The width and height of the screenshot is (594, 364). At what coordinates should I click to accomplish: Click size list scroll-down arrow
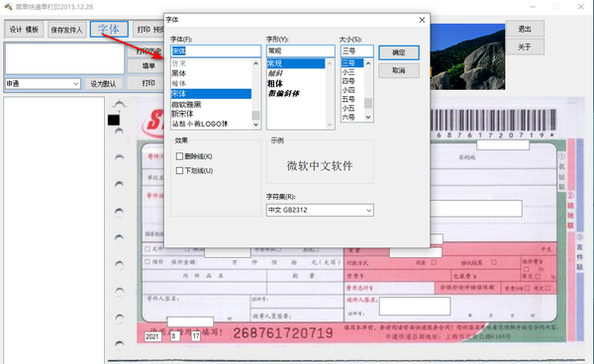(368, 118)
